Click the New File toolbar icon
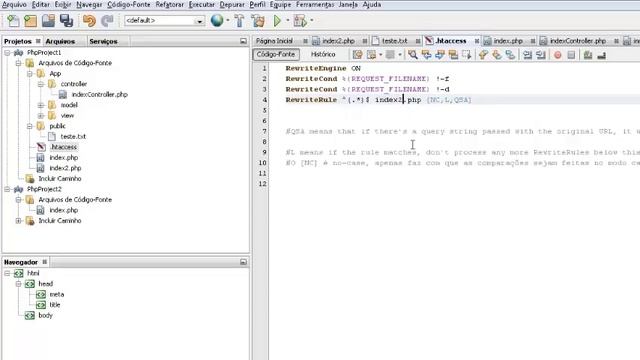640x360 pixels. click(x=13, y=20)
